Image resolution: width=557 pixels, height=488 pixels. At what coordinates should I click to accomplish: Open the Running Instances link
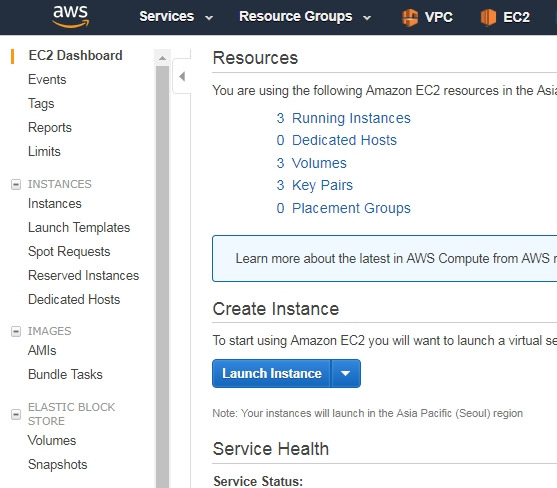click(351, 118)
